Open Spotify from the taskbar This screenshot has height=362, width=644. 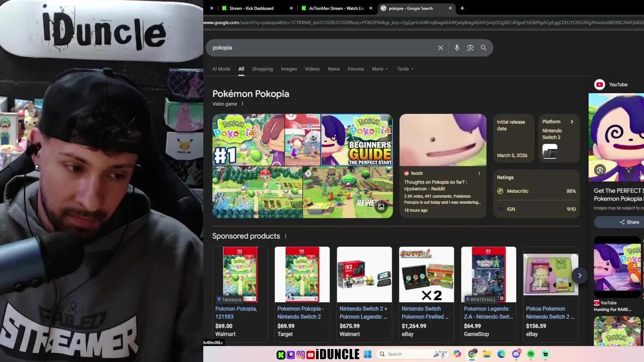531,354
